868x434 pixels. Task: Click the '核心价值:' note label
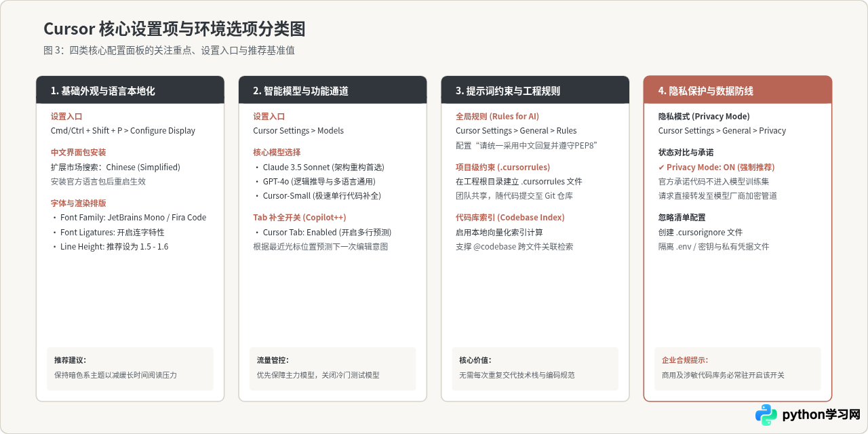(475, 360)
